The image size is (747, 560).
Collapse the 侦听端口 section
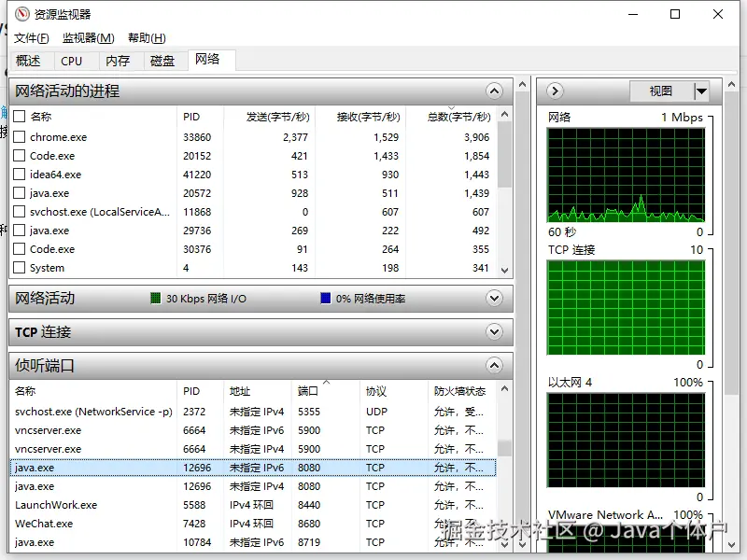point(494,366)
